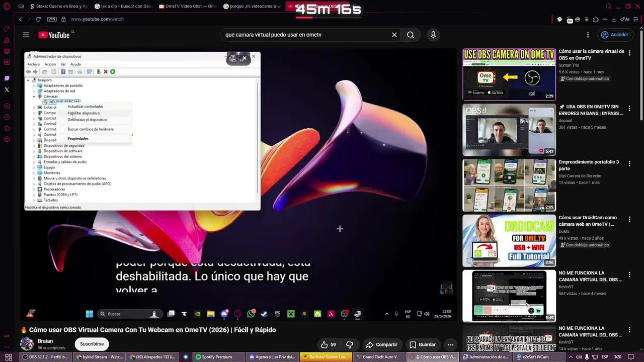This screenshot has width=644, height=362.
Task: Run search with the magnifier button
Action: (x=411, y=35)
